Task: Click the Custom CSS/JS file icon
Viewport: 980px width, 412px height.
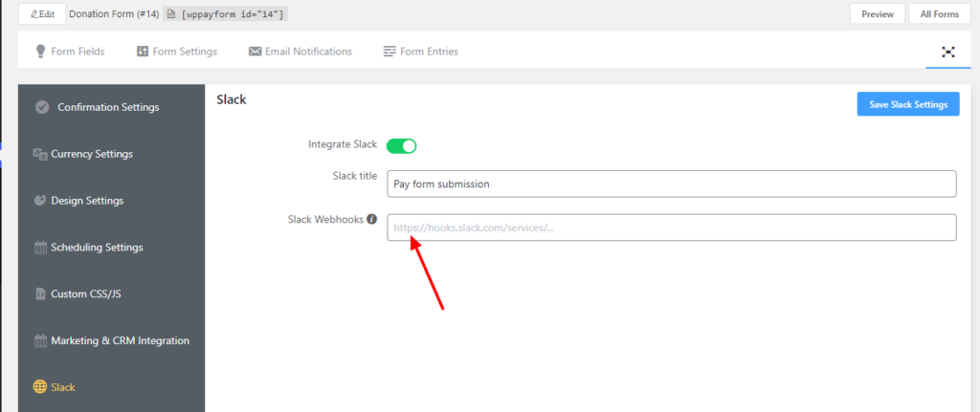Action: pos(40,293)
